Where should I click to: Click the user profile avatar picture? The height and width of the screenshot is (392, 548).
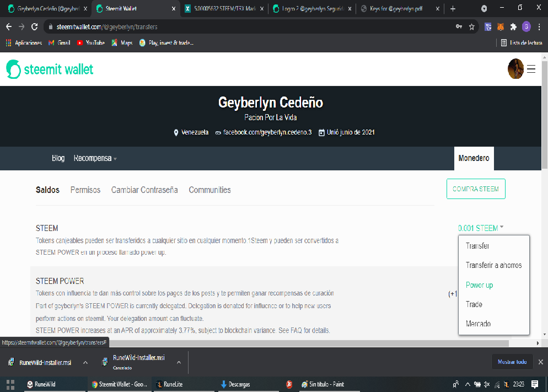tap(515, 69)
